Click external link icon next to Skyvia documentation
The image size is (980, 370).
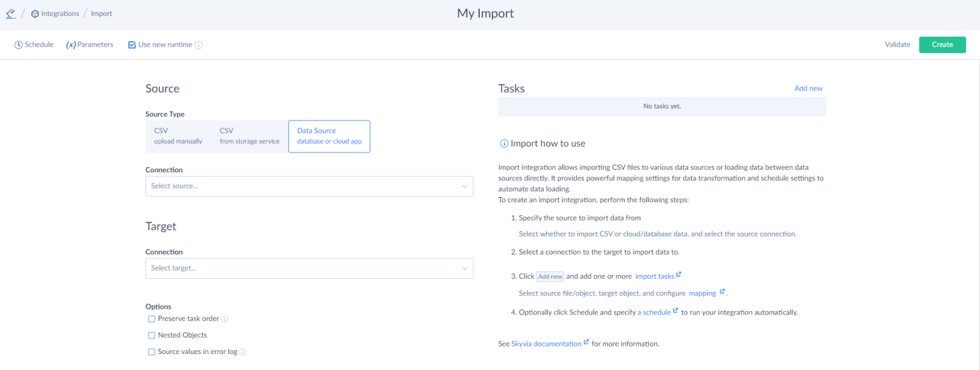point(586,343)
